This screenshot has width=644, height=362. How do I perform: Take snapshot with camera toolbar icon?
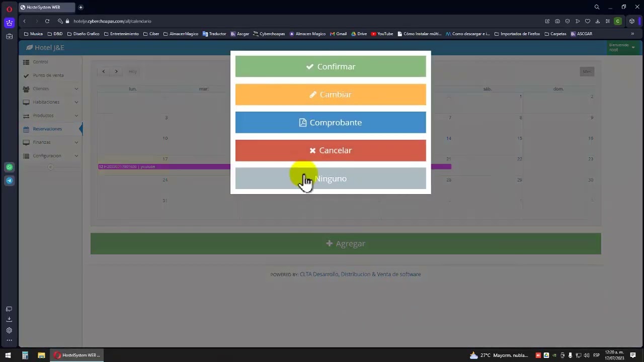pyautogui.click(x=557, y=21)
